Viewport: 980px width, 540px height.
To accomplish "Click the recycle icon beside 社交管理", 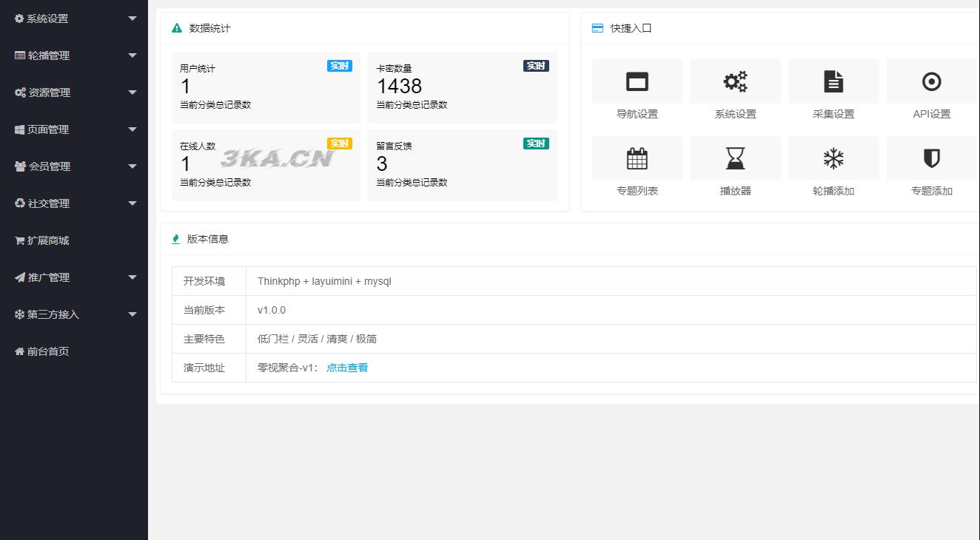I will coord(20,203).
